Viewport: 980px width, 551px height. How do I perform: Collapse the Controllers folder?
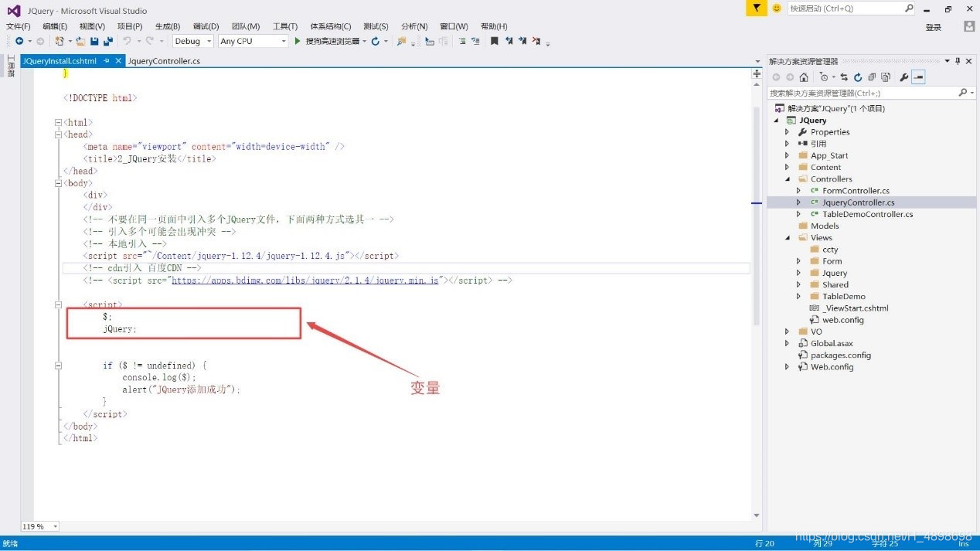coord(788,179)
